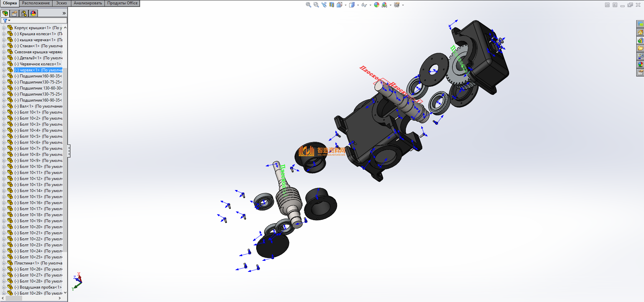Expand the Пластина<1> component node
The width and height of the screenshot is (644, 302).
coord(4,263)
